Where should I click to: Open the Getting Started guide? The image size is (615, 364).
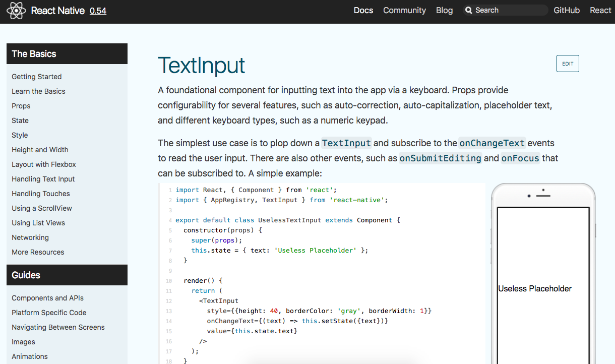36,77
